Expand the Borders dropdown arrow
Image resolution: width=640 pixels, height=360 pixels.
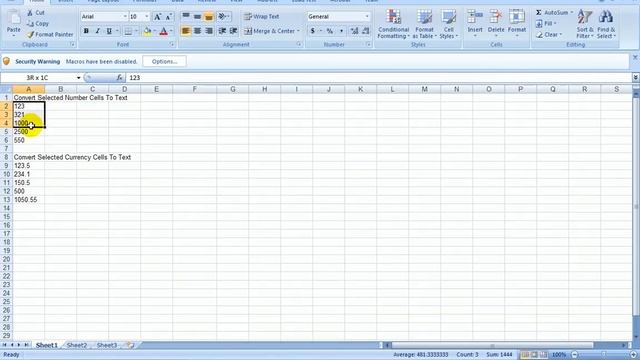coord(136,31)
